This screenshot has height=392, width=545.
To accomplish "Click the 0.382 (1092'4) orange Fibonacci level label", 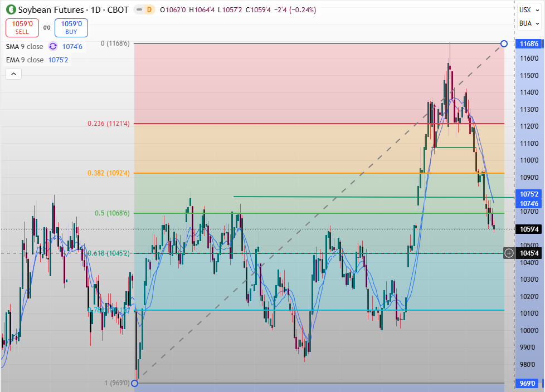I will (109, 173).
